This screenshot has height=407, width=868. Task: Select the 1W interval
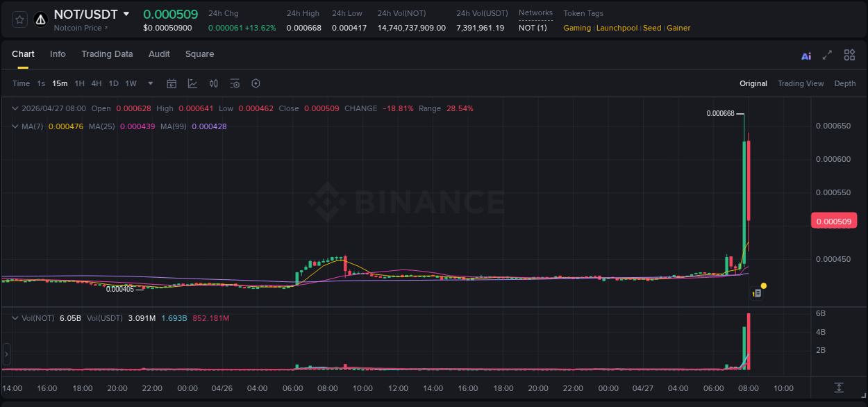coord(131,83)
